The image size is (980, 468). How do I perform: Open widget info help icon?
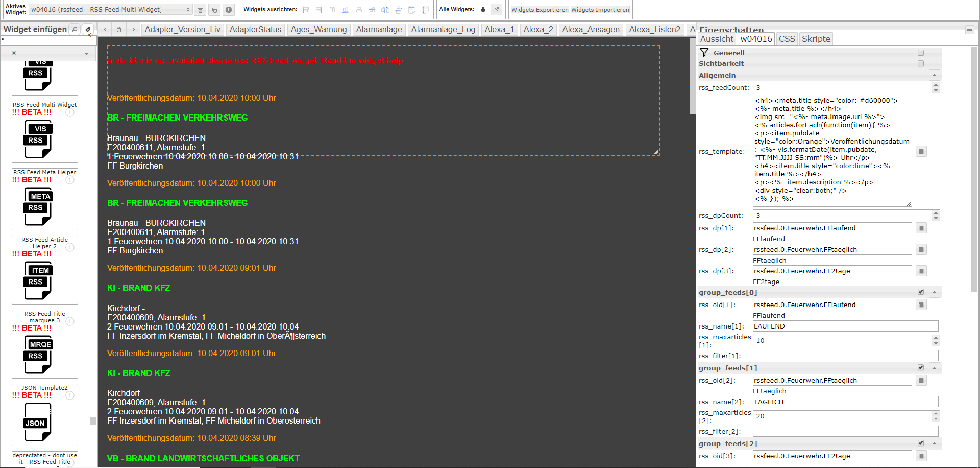(229, 10)
